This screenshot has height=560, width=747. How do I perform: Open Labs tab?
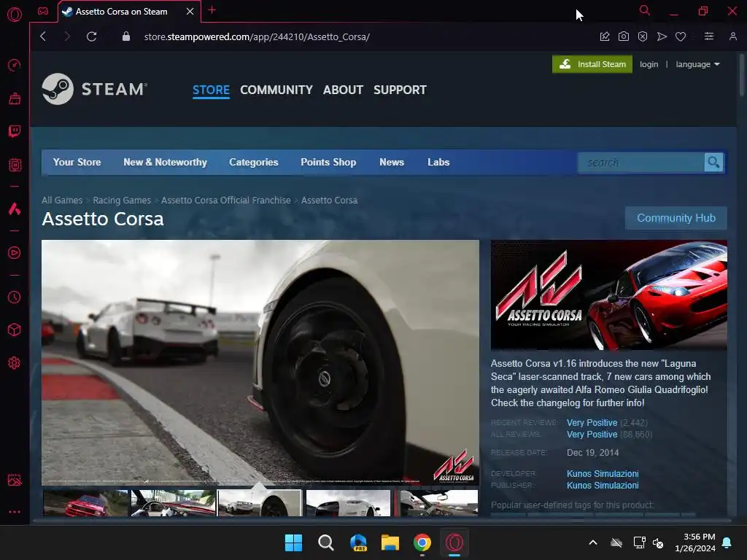tap(438, 163)
